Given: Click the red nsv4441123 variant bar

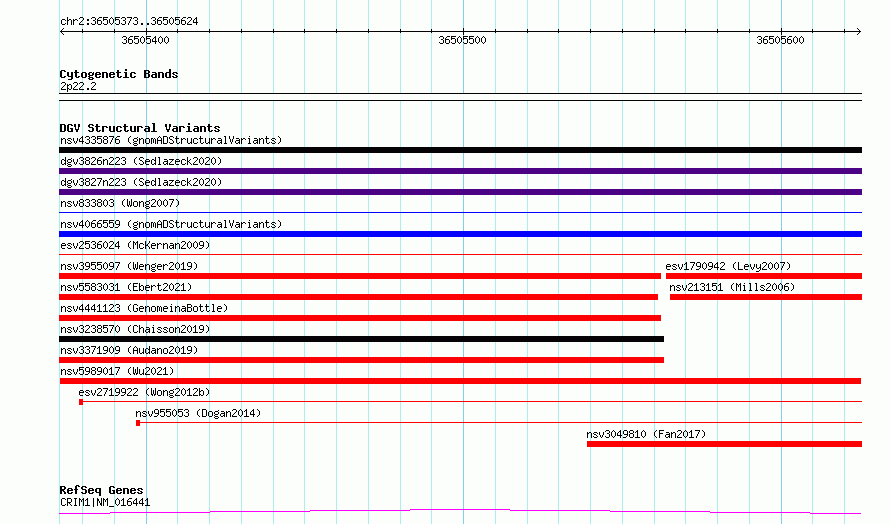Looking at the screenshot, I should point(360,318).
